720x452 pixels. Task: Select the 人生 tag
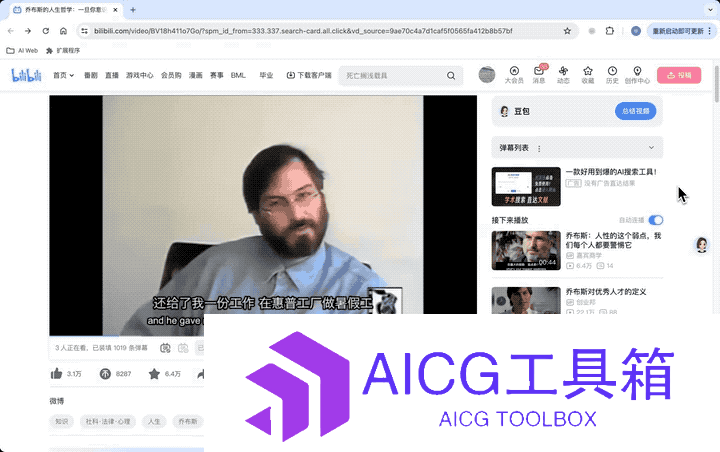(x=154, y=421)
